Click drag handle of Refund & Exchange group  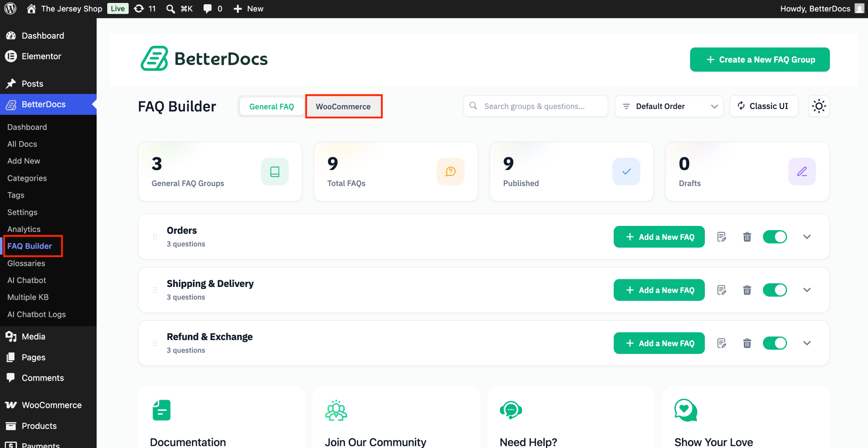point(155,343)
